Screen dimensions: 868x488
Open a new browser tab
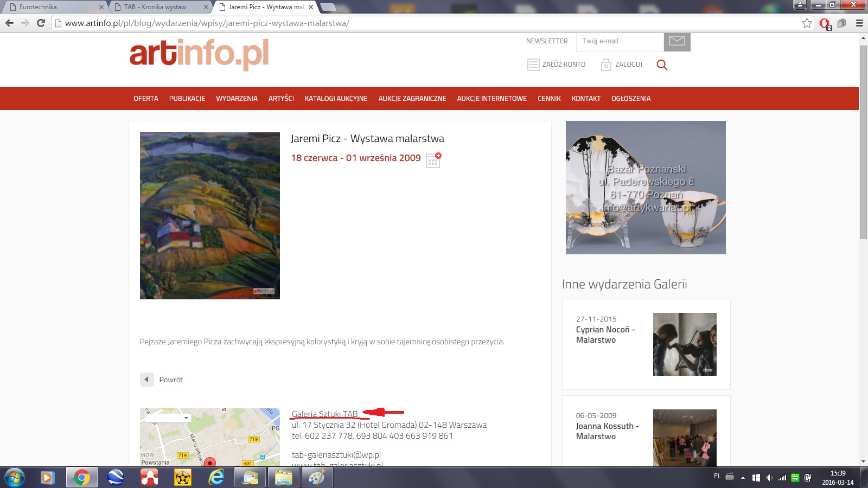[x=328, y=7]
